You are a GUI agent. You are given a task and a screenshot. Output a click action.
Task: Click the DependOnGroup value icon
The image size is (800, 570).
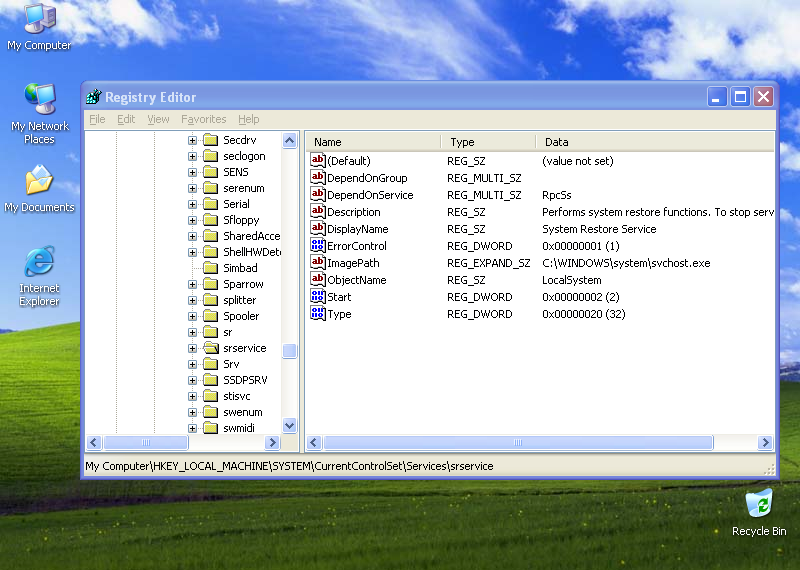click(x=317, y=178)
